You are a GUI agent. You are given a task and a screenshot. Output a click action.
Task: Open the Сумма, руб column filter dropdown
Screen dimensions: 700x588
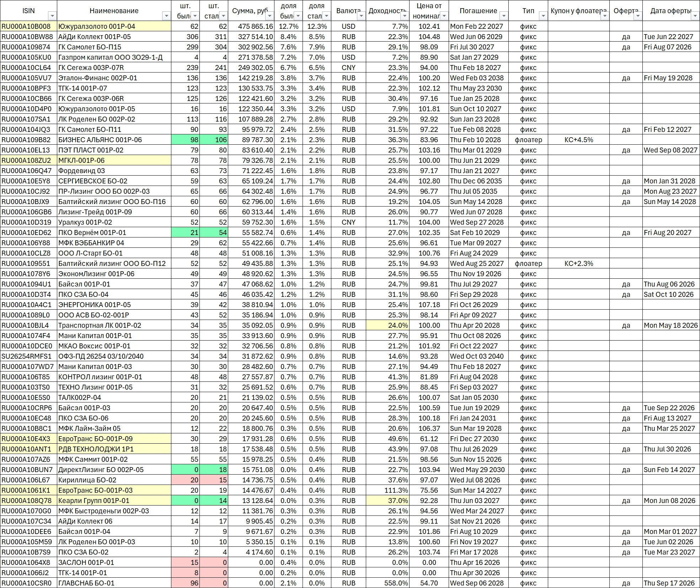(x=269, y=16)
